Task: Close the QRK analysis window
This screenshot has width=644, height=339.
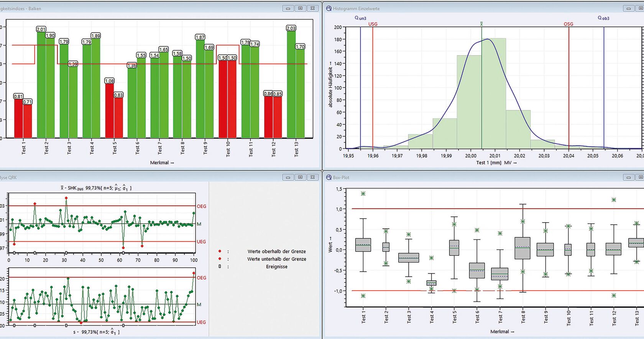Action: (313, 177)
